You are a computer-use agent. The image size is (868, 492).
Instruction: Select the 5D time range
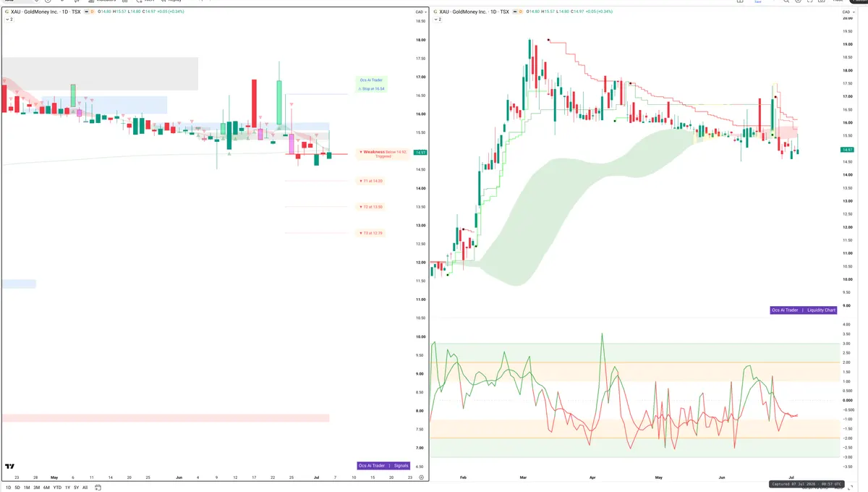[x=17, y=488]
